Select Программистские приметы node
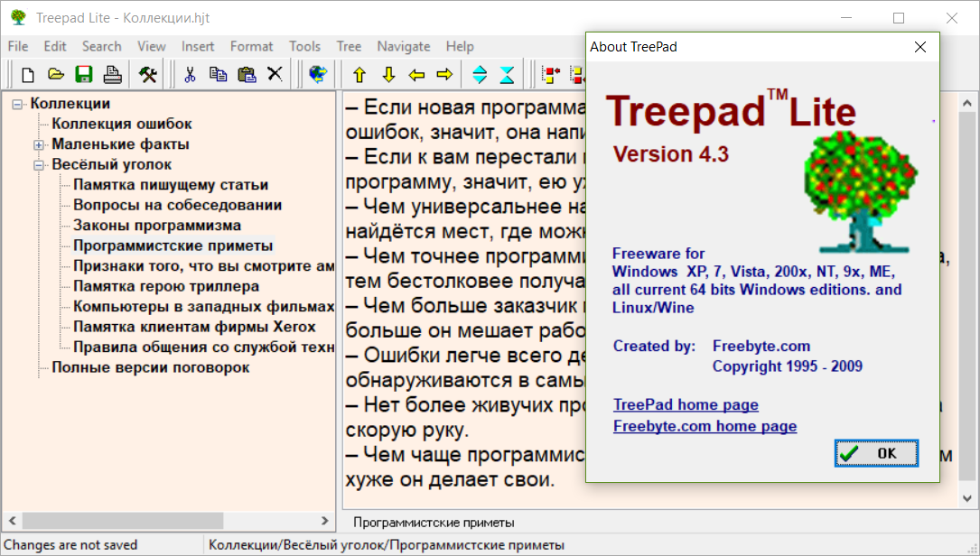 click(x=173, y=246)
